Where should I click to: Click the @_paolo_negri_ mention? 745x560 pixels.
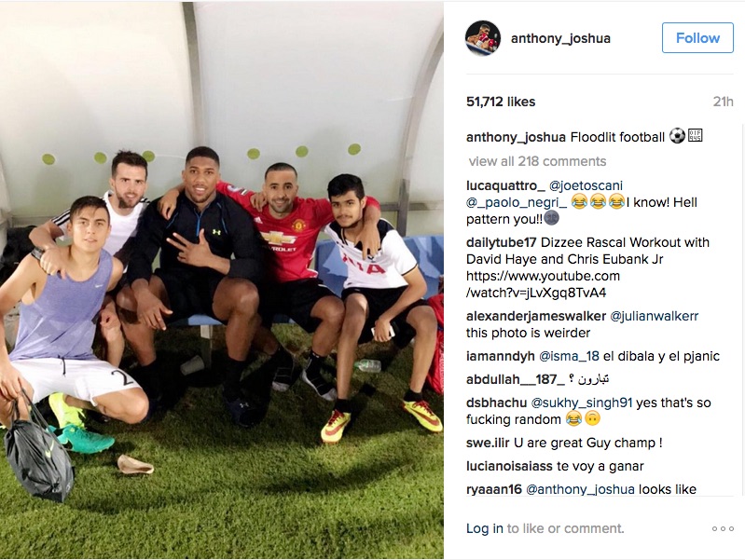(x=517, y=203)
